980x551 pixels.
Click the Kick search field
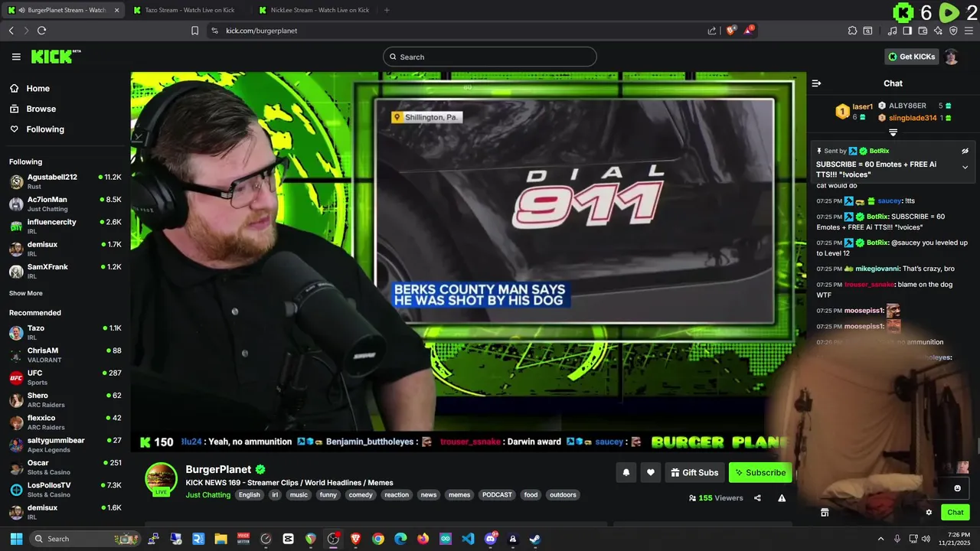tap(490, 57)
